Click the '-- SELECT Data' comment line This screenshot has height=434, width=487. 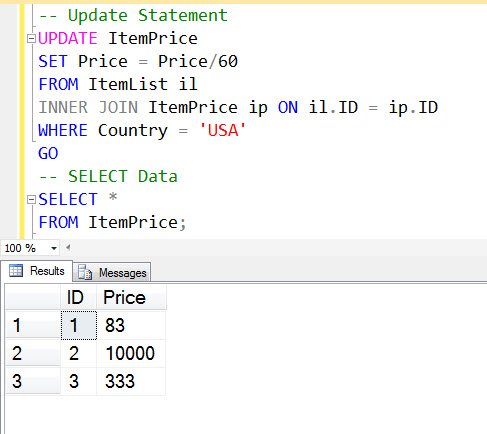(x=108, y=176)
